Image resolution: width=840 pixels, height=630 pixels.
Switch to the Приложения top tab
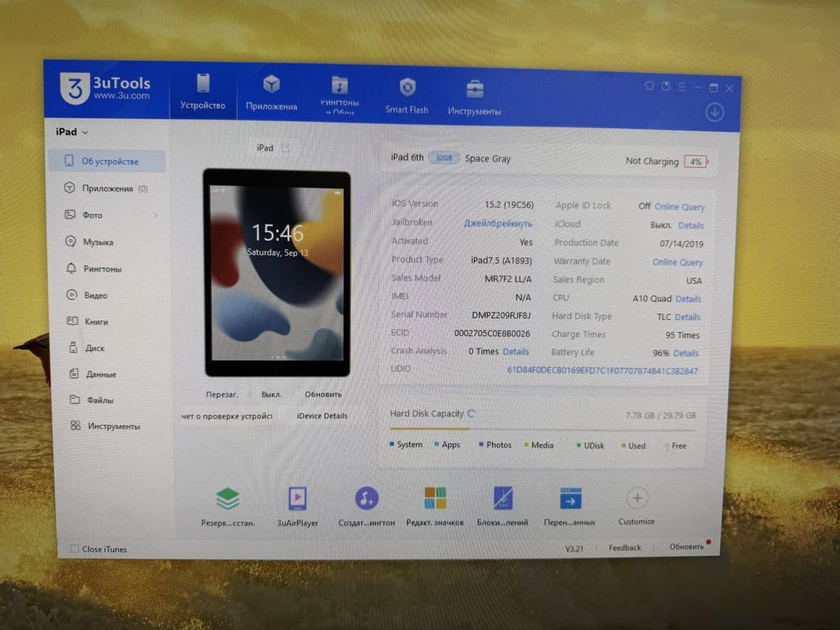[x=271, y=93]
